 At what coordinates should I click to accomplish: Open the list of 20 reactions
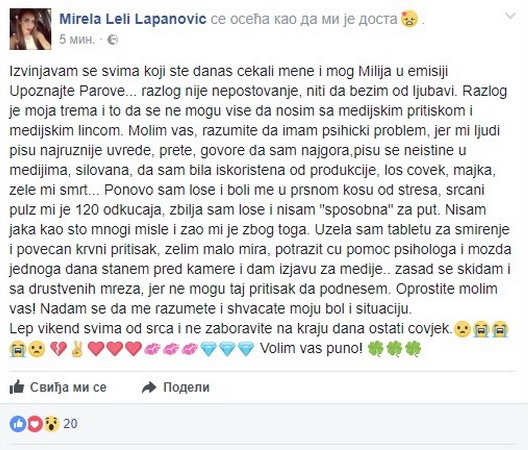[x=70, y=423]
